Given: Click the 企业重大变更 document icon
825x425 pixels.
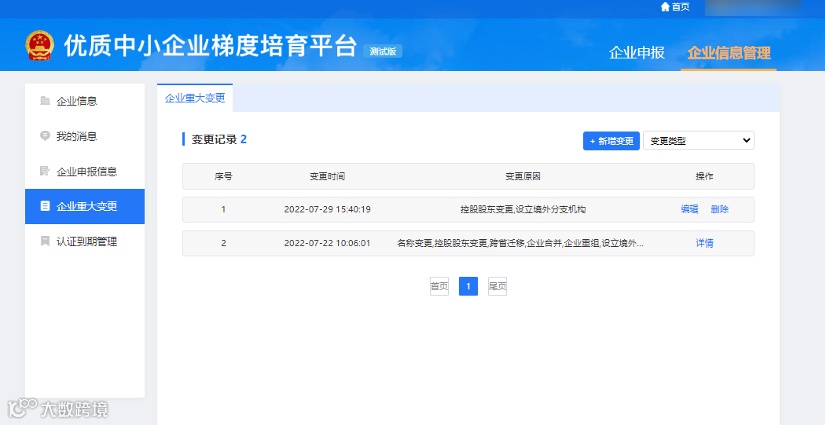Looking at the screenshot, I should (x=45, y=206).
